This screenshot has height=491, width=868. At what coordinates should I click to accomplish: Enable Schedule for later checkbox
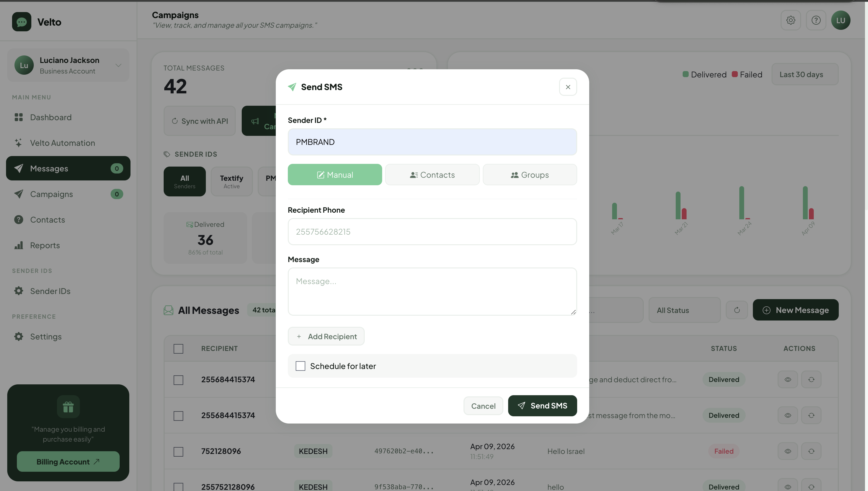(x=300, y=366)
